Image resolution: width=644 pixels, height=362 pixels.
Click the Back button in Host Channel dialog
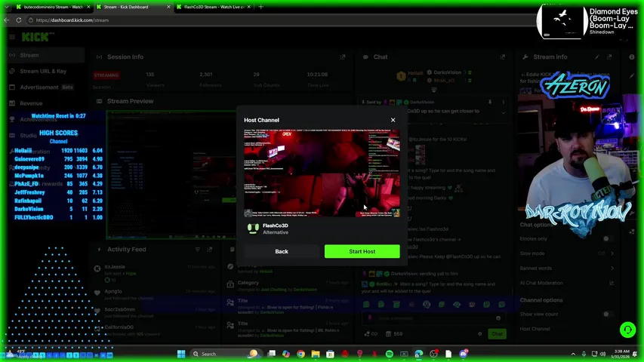click(x=282, y=251)
